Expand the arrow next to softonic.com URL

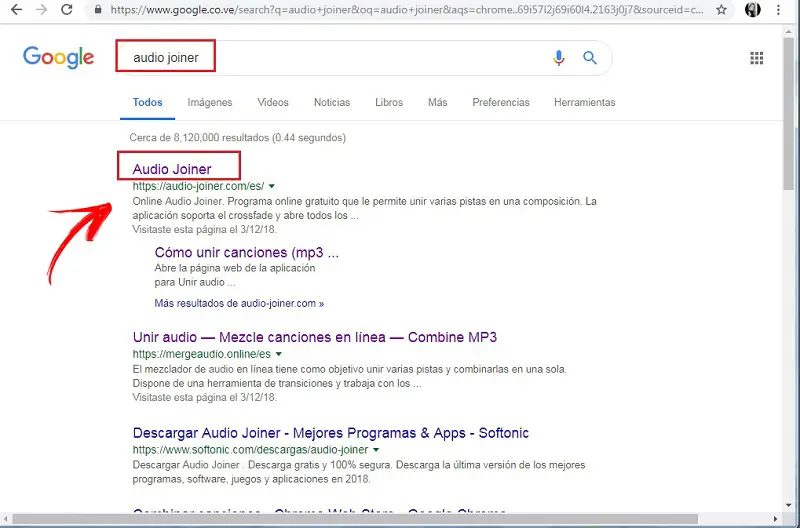(376, 450)
